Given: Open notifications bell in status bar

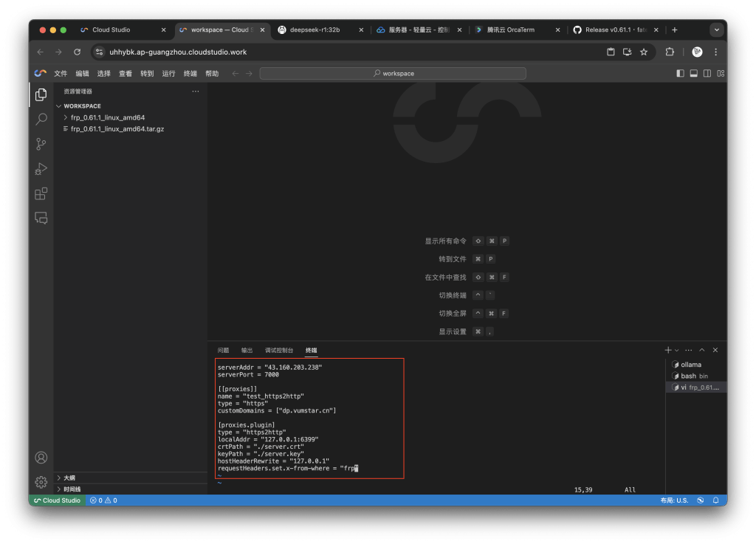Looking at the screenshot, I should (x=716, y=500).
